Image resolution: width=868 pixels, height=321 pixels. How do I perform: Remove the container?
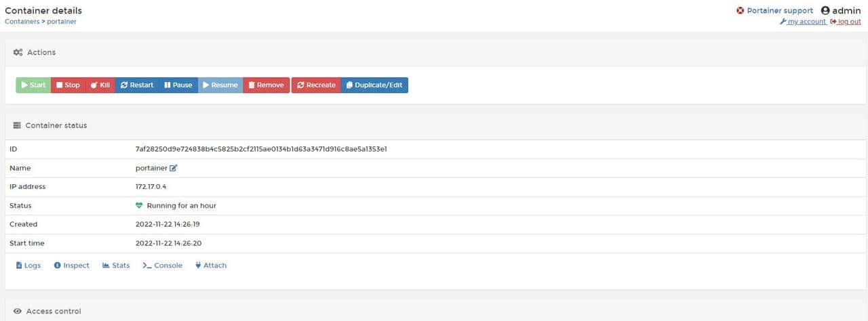click(266, 85)
